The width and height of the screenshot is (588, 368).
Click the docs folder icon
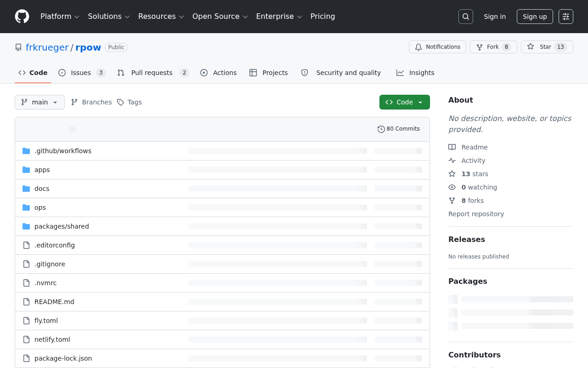(x=26, y=189)
